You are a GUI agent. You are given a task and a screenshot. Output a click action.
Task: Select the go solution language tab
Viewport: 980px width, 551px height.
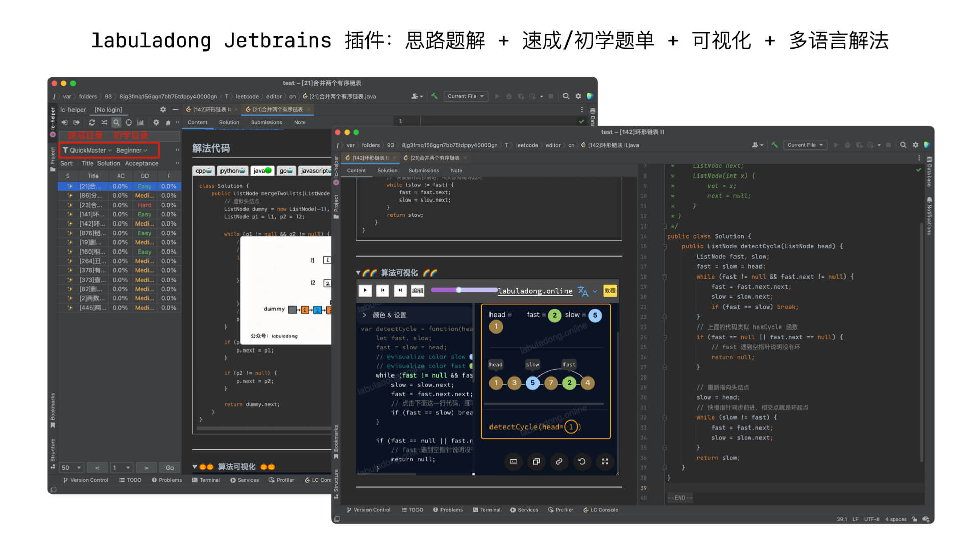point(286,171)
